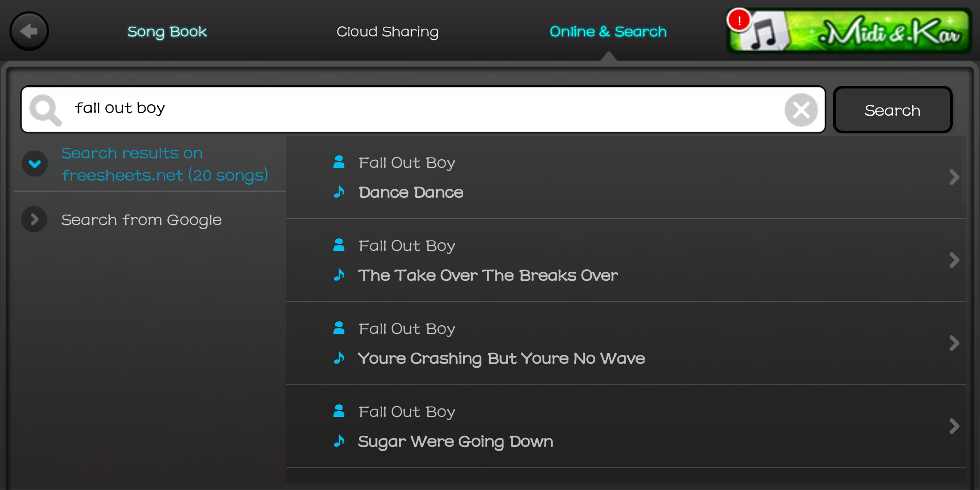
Task: Switch to the Song Book tab
Action: [167, 32]
